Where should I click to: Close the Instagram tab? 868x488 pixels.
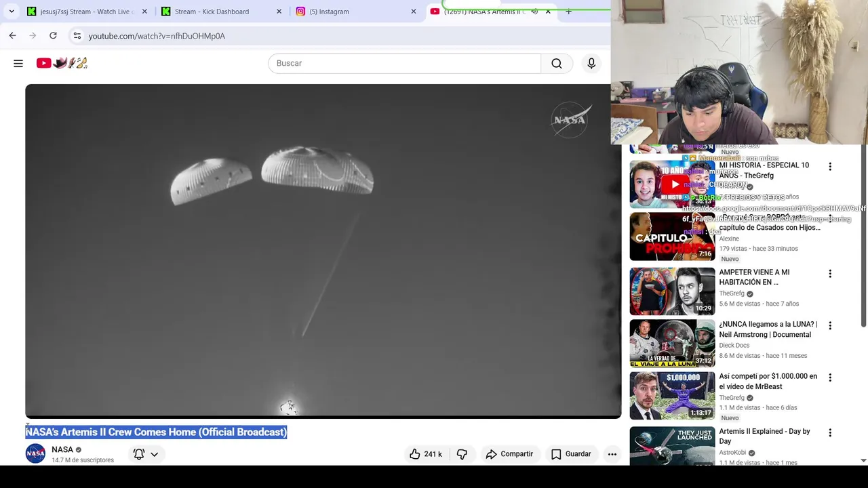pos(414,12)
